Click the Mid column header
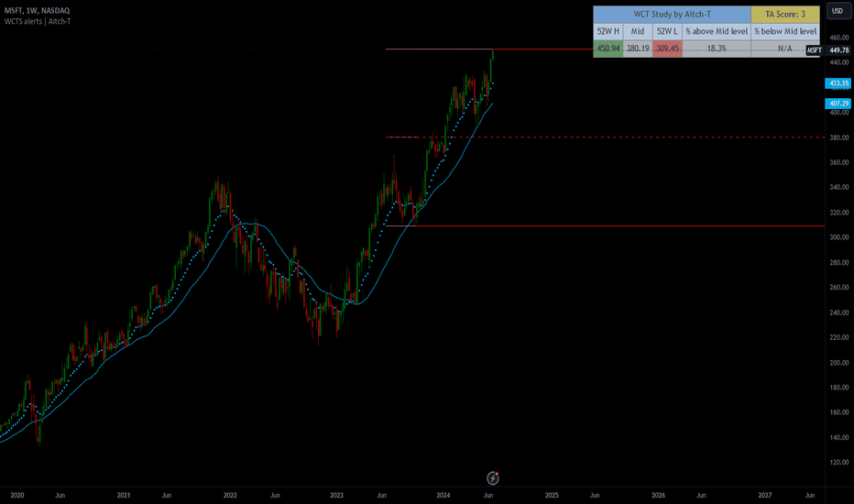854x504 pixels. [x=638, y=31]
